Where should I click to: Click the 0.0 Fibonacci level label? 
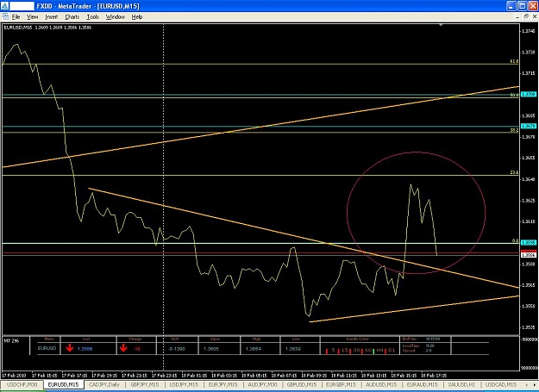[515, 241]
